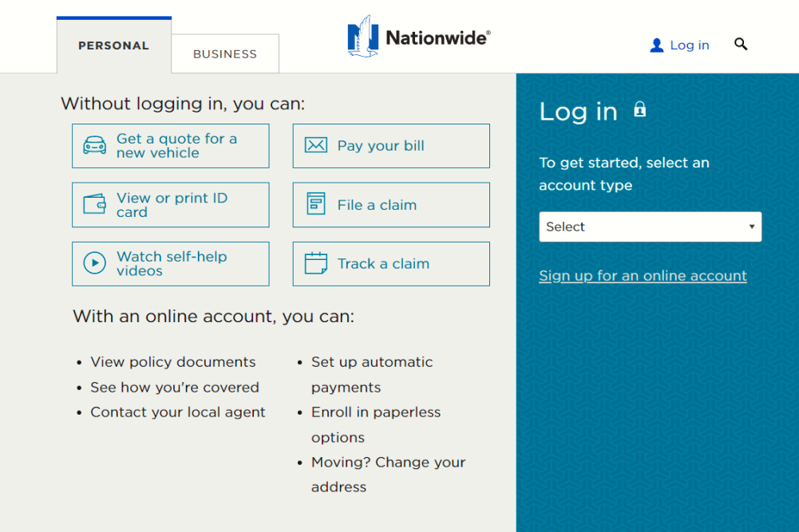
Task: Follow the Sign up for an online account link
Action: tap(643, 275)
